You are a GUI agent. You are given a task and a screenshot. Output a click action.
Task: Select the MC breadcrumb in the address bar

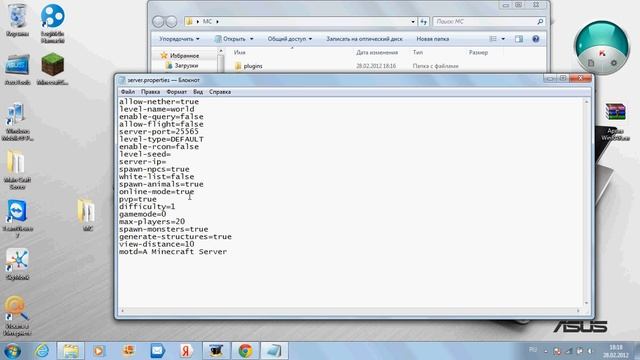[x=207, y=22]
